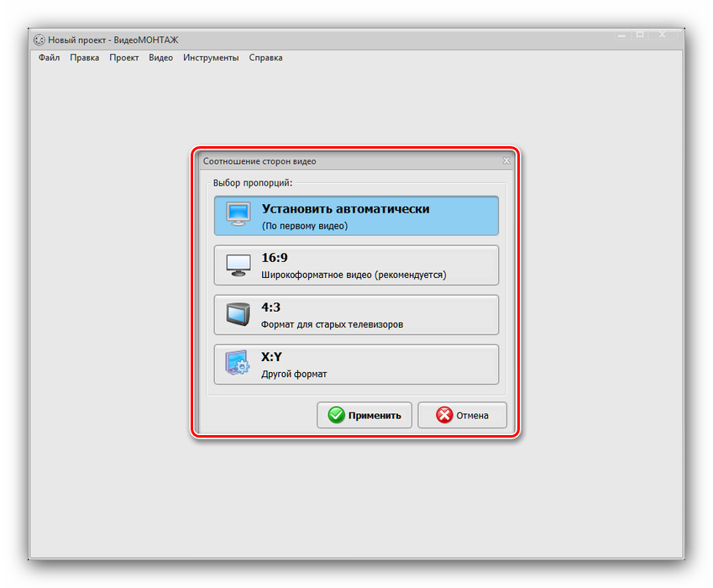Viewport: 713px width, 588px height.
Task: Minimize the ВидеоМОНТАЖ main window
Action: pyautogui.click(x=620, y=35)
